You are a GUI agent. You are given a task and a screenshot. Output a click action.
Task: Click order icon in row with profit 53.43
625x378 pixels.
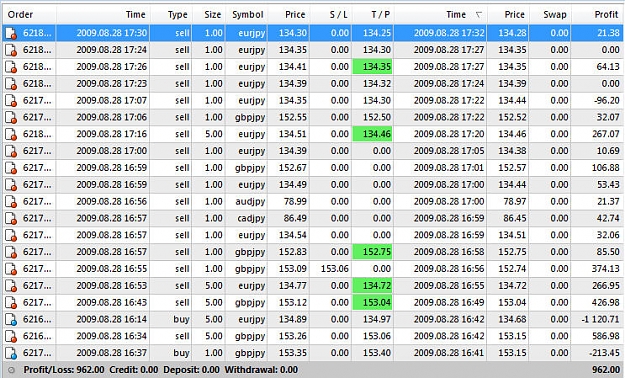pyautogui.click(x=11, y=185)
